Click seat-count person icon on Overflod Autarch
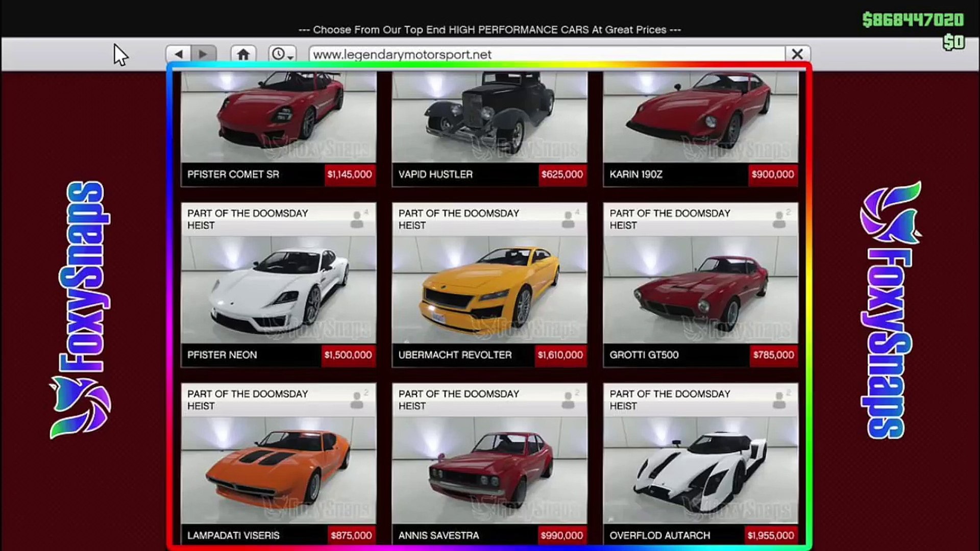This screenshot has height=551, width=980. point(779,400)
